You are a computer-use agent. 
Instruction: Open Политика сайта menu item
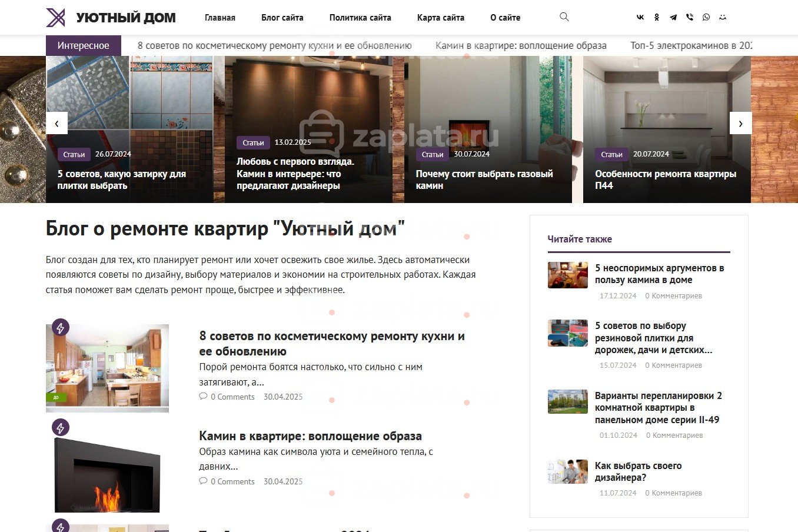(x=360, y=18)
